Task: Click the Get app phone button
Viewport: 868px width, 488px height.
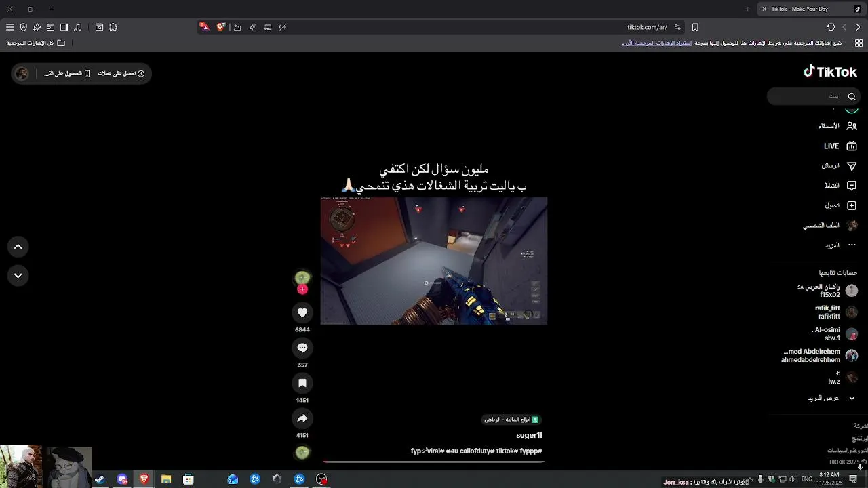Action: coord(66,73)
